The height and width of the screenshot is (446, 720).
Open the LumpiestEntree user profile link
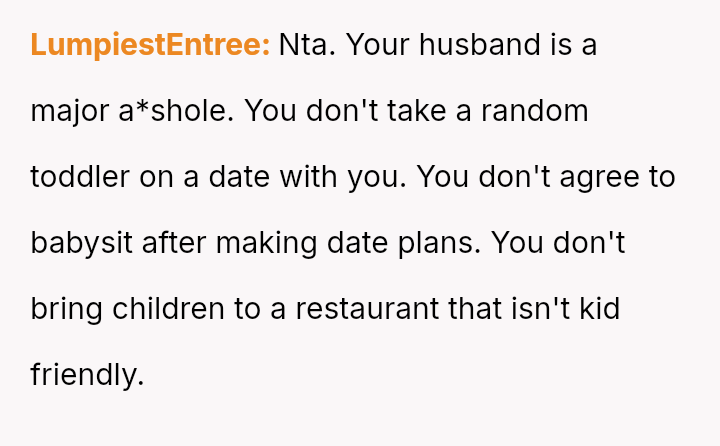coord(150,46)
